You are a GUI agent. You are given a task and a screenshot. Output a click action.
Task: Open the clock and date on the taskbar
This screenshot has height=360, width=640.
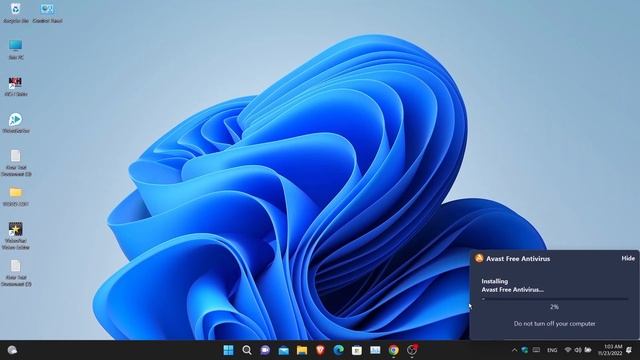610,350
